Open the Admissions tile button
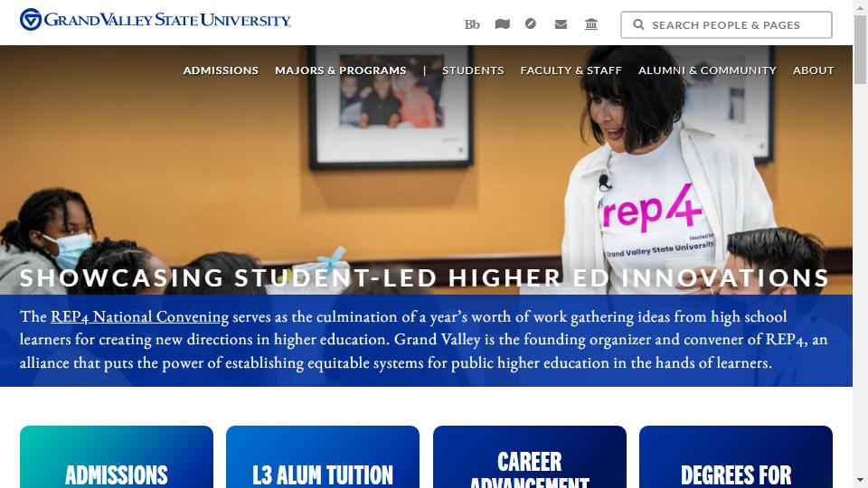The width and height of the screenshot is (868, 488). tap(117, 457)
